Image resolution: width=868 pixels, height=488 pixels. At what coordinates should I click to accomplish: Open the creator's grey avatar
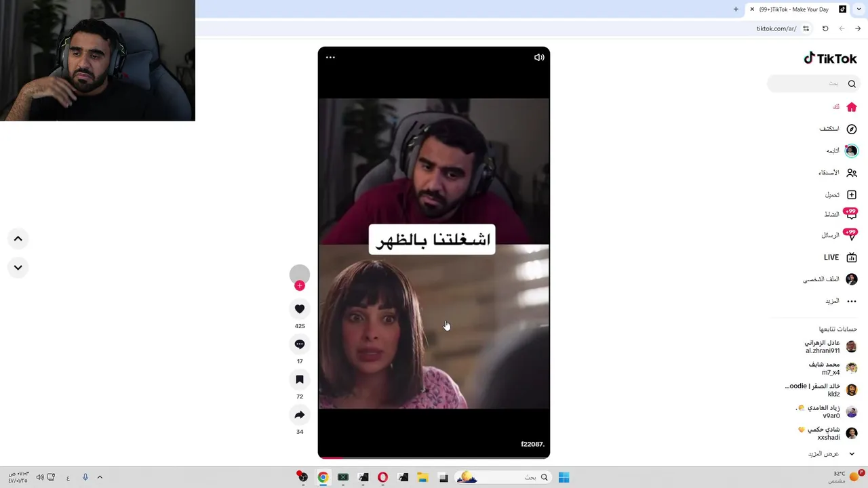300,274
